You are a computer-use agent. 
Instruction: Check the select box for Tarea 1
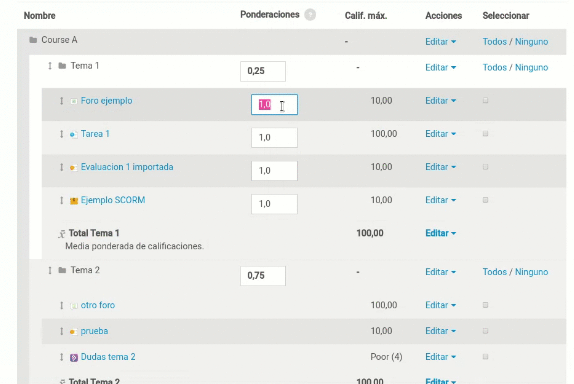click(x=485, y=134)
